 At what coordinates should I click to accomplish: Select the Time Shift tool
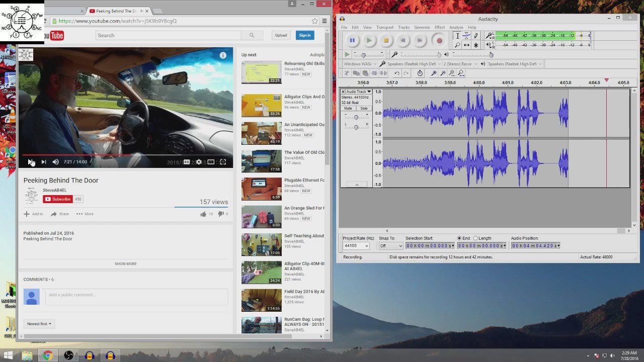click(466, 45)
